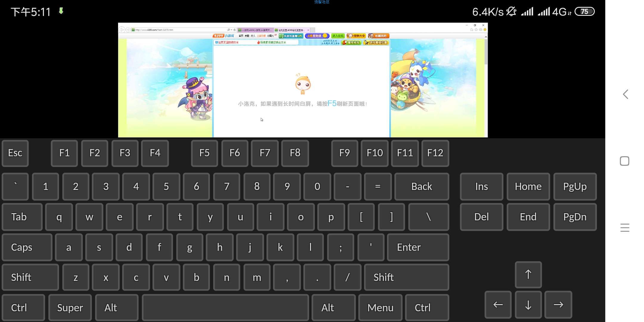Tap the left Shift key

tap(30, 277)
